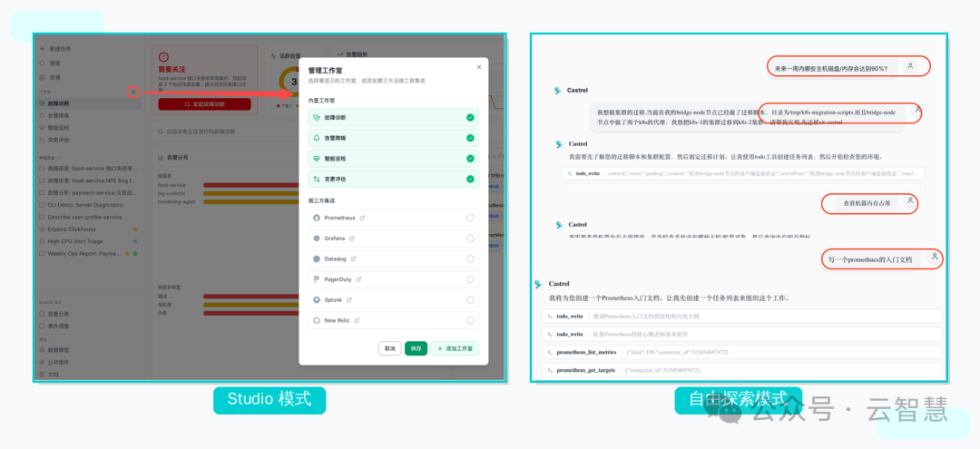Open the Splunk external link icon
The height and width of the screenshot is (449, 980).
coord(348,299)
